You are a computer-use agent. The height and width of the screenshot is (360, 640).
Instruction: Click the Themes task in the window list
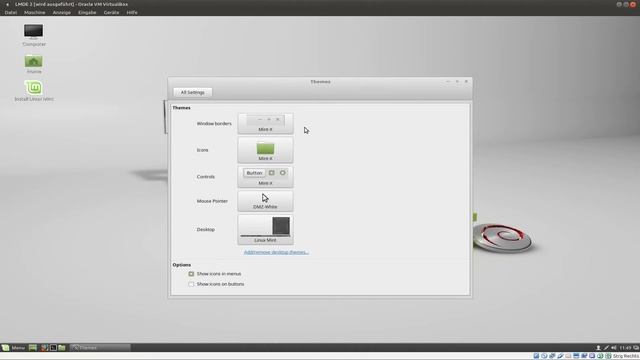pos(100,348)
